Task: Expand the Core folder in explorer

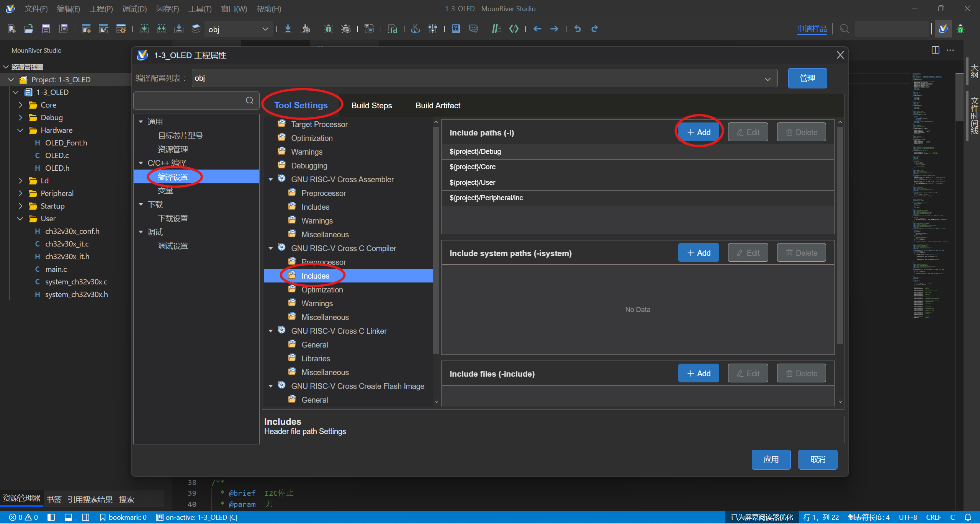Action: [20, 105]
